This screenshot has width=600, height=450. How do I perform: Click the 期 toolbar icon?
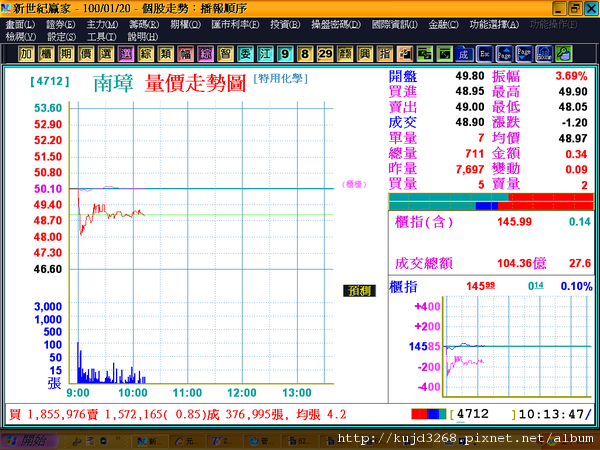pyautogui.click(x=66, y=54)
